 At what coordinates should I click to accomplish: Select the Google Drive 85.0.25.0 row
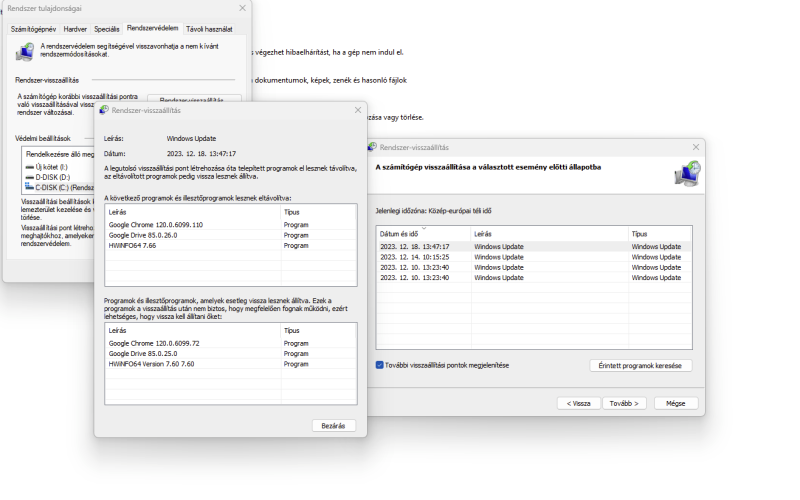tap(231, 354)
